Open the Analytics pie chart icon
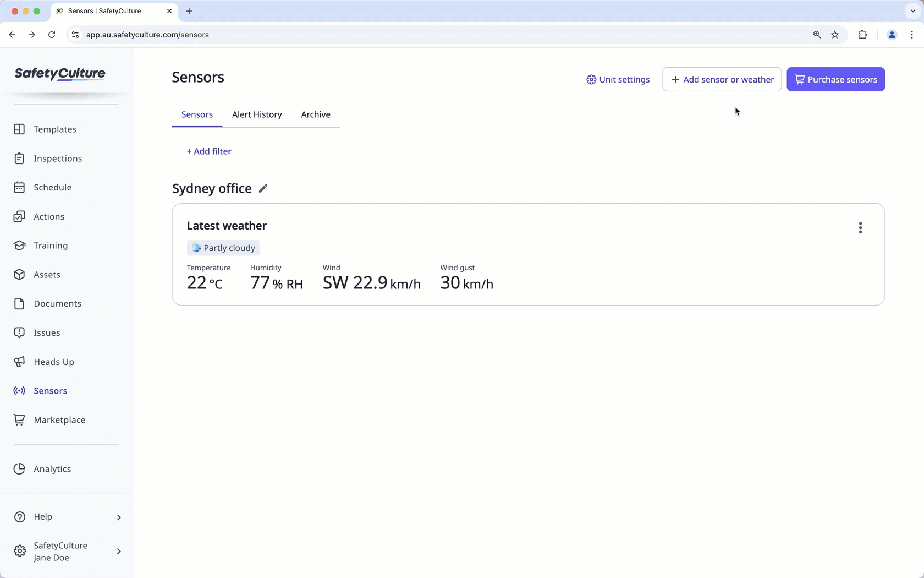 click(19, 469)
